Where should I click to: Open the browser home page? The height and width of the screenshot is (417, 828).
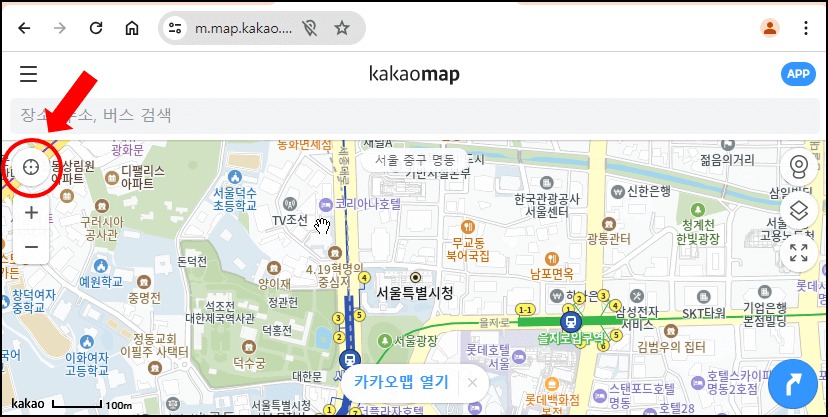[x=131, y=28]
